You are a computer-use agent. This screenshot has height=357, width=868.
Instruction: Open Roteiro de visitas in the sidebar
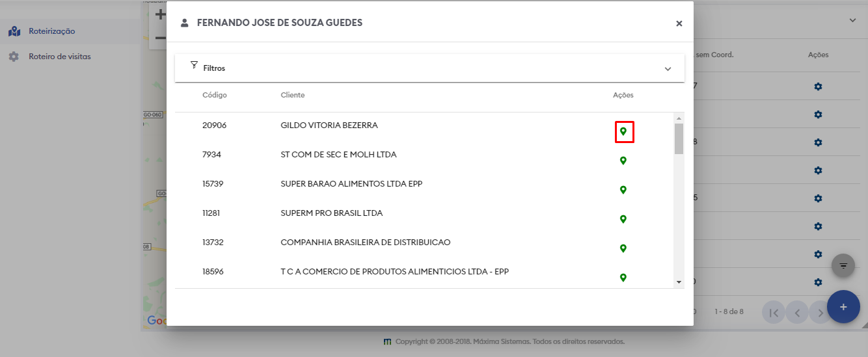[60, 57]
